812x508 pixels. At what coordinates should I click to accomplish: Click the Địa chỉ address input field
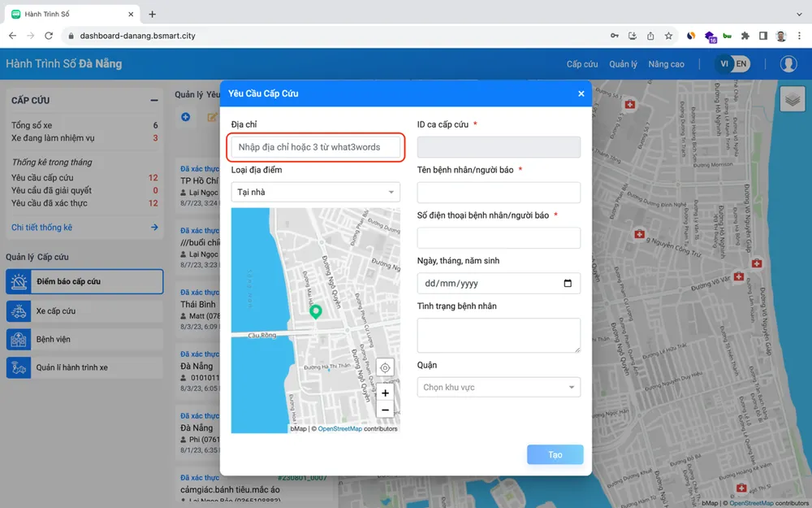coord(316,147)
